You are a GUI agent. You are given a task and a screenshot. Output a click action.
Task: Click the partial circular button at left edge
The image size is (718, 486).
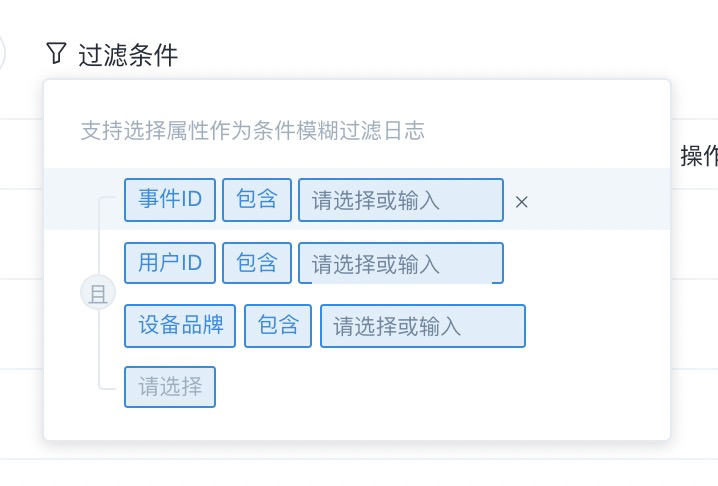2,53
